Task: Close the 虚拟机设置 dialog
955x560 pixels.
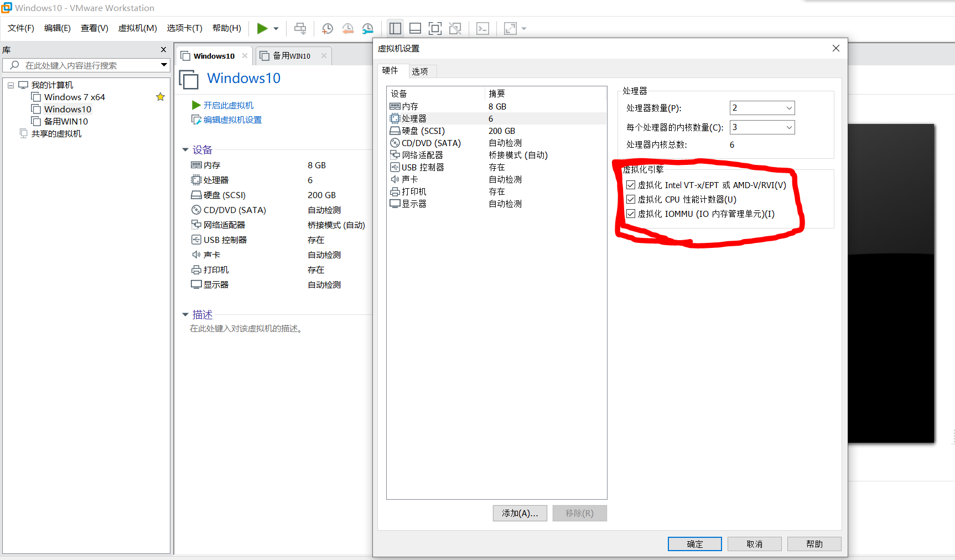Action: [x=835, y=48]
